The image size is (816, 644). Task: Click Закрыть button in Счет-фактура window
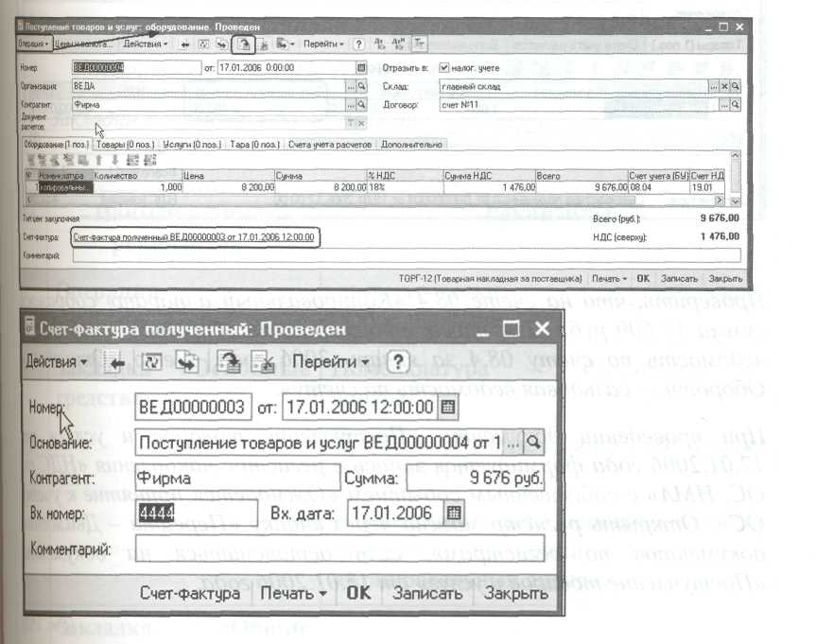[x=515, y=593]
